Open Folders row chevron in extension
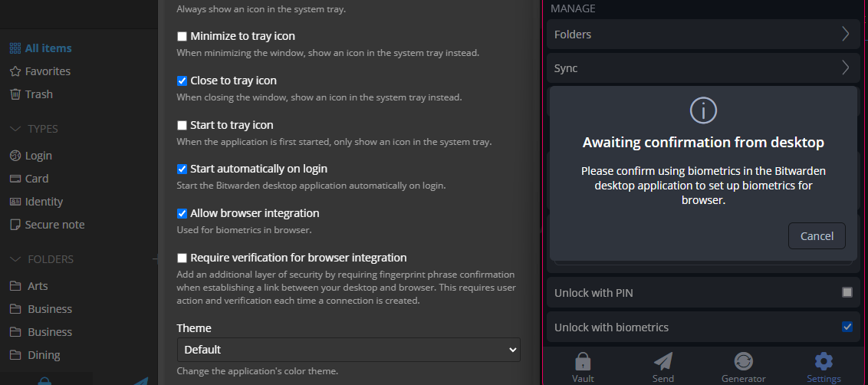 point(845,34)
